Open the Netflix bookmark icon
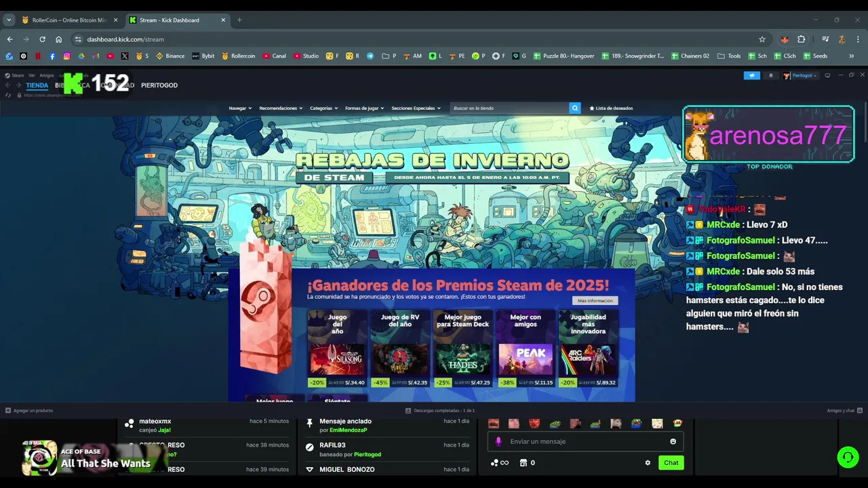 coord(38,56)
